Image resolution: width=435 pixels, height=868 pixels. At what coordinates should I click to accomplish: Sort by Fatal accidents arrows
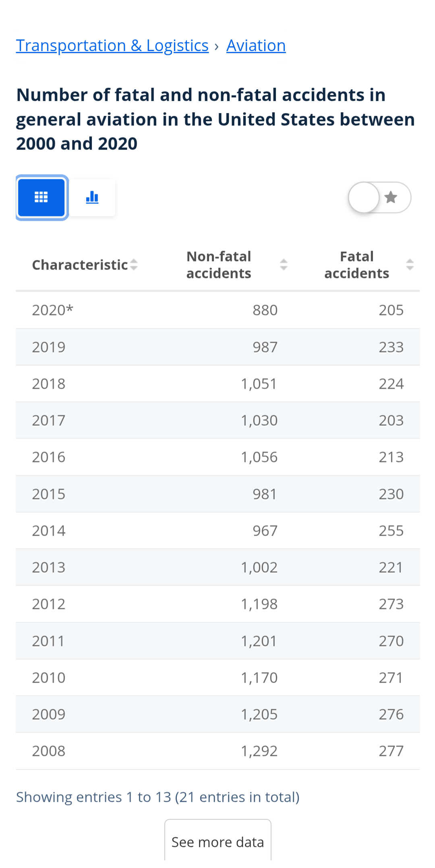(x=410, y=265)
